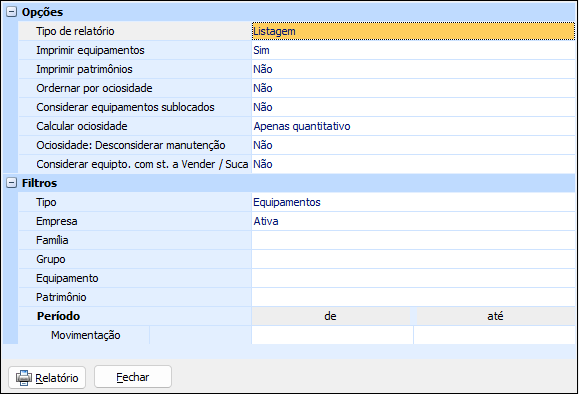Select Considerar equipto. a Vender value cell
Screen dimensions: 579x394
point(413,164)
